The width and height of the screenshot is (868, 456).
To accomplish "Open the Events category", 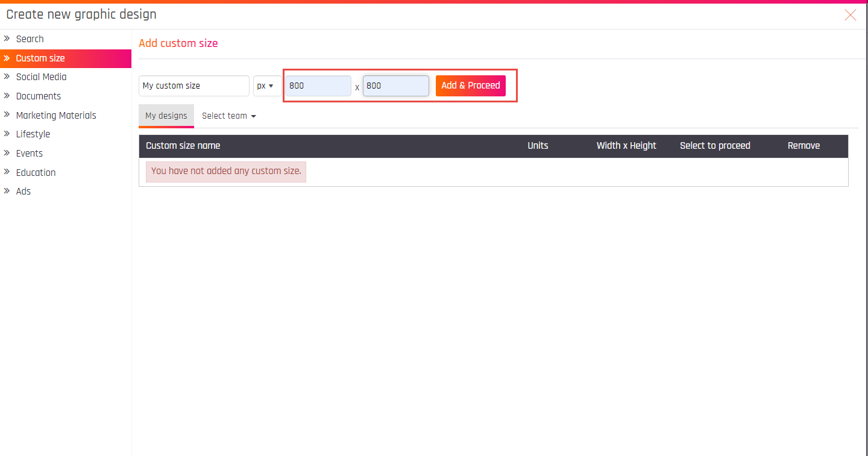I will click(29, 154).
